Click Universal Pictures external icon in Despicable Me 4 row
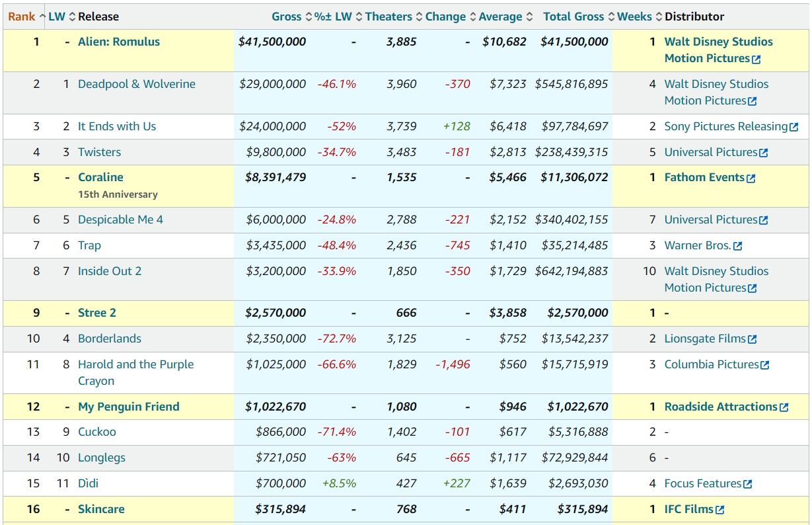The image size is (812, 525). coord(764,220)
